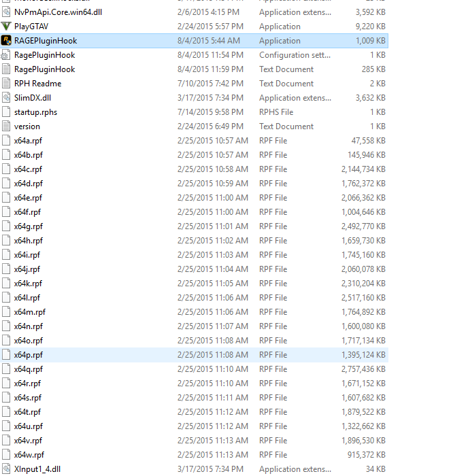Click the NvPmApi.Core.win64.dll file icon
The image size is (453, 476).
[x=6, y=12]
